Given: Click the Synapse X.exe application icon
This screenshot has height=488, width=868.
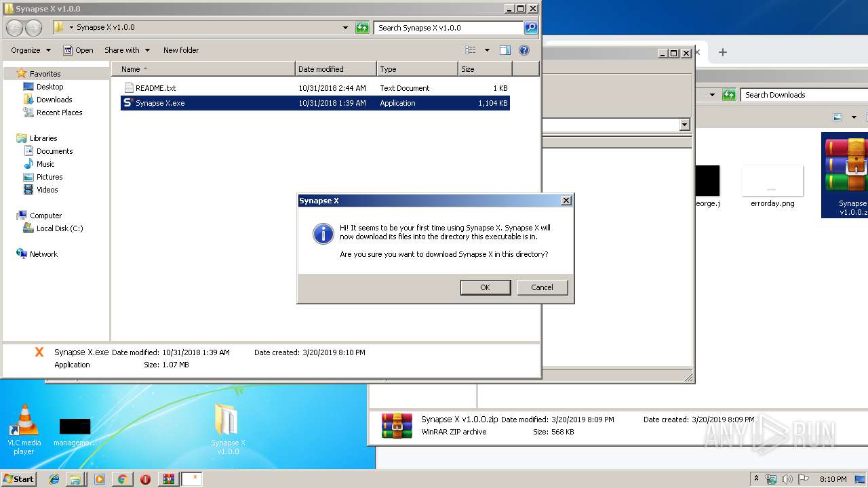Looking at the screenshot, I should 128,103.
